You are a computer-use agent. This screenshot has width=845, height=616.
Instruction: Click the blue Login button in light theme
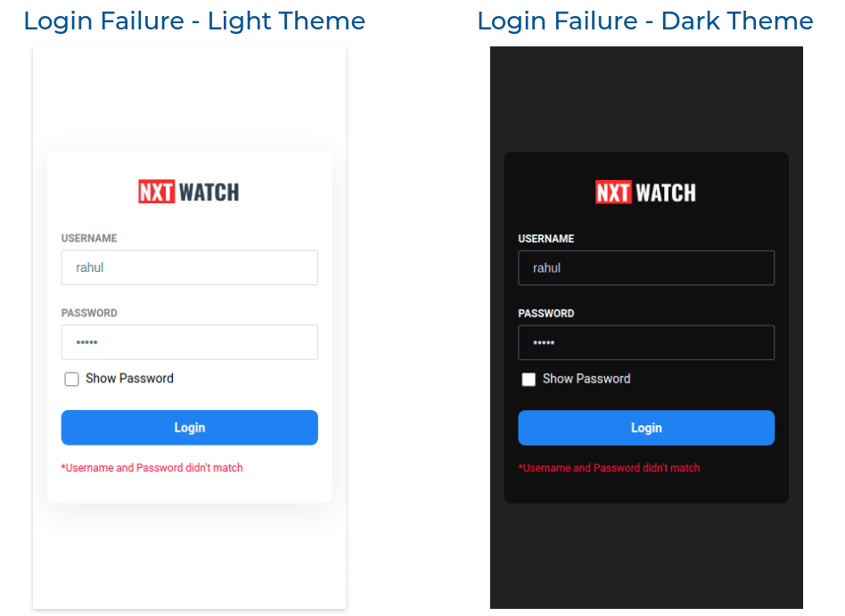point(190,427)
